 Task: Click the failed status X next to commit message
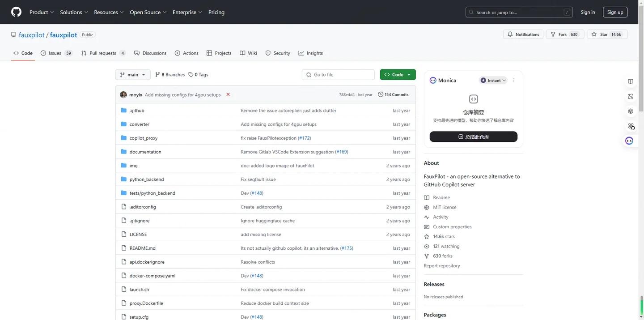point(228,94)
